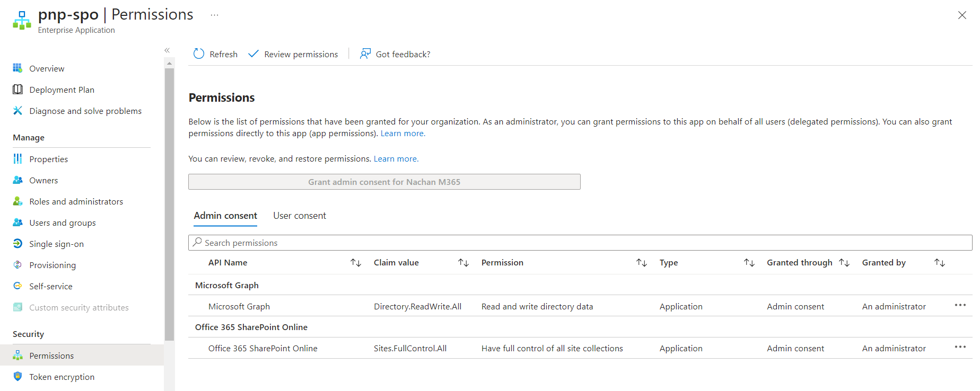Image resolution: width=980 pixels, height=391 pixels.
Task: Click the Deployment Plan book icon
Action: 17,90
